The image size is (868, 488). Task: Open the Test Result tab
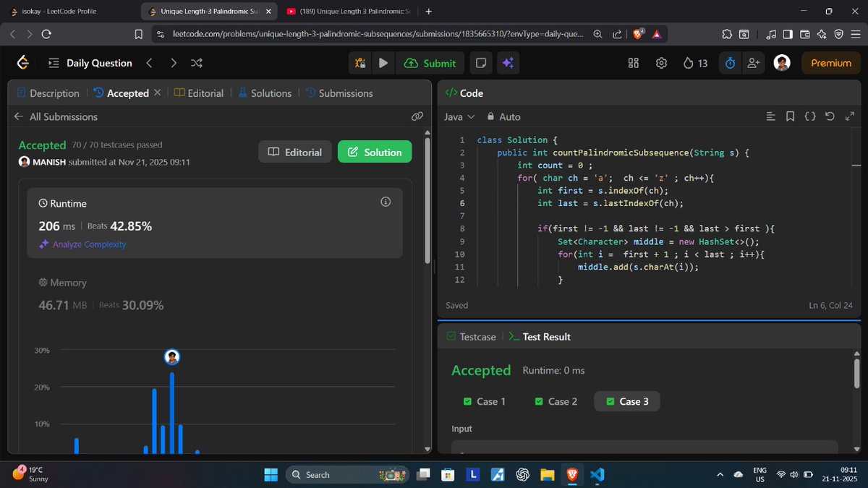[546, 336]
